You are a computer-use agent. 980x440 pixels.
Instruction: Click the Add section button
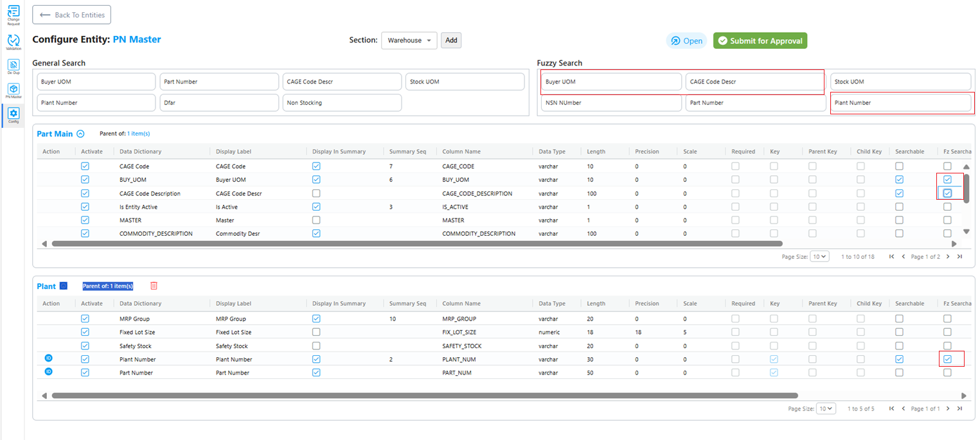coord(451,40)
